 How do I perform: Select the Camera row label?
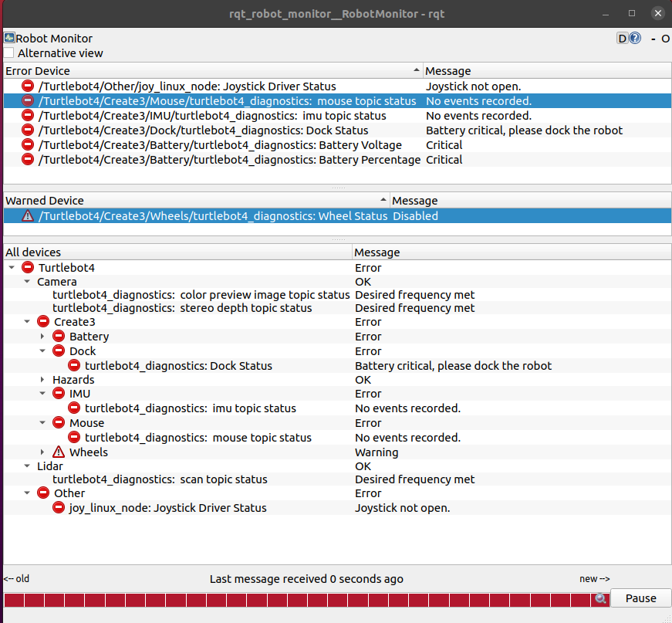point(57,282)
